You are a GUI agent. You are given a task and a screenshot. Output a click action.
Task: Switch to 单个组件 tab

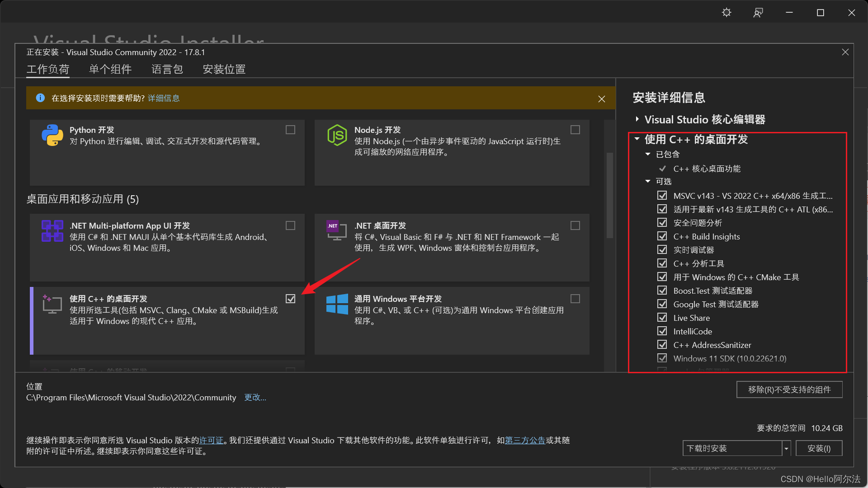click(110, 69)
